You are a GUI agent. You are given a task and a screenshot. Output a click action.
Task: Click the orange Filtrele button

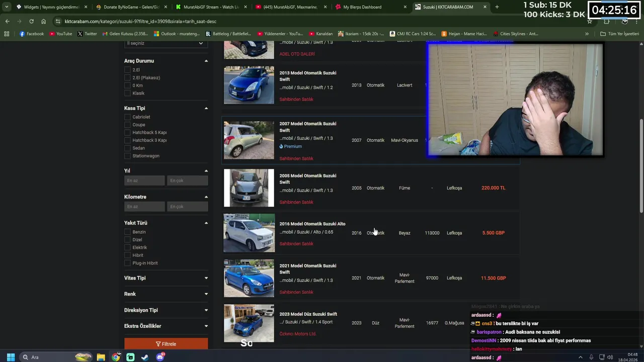166,344
